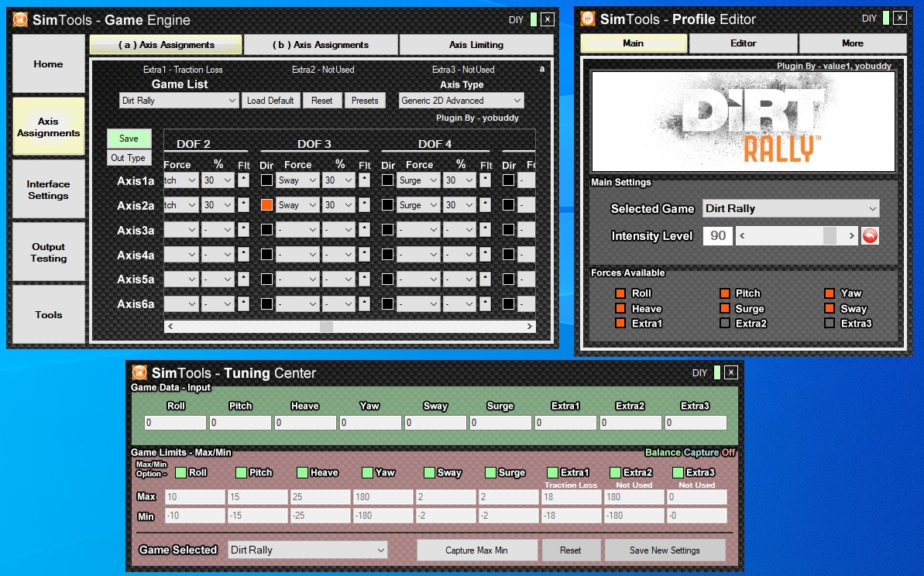Viewport: 924px width, 576px height.
Task: Open Interface Settings in sidebar
Action: click(x=48, y=190)
